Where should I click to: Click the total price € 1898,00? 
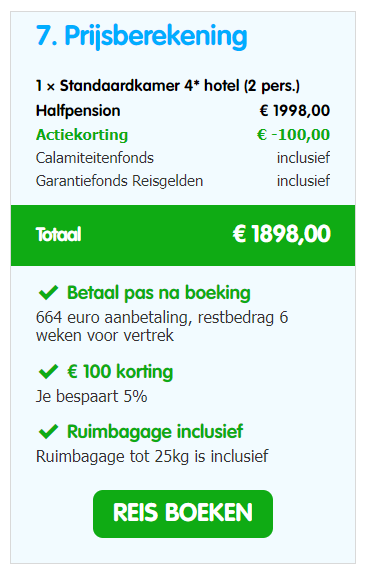282,234
